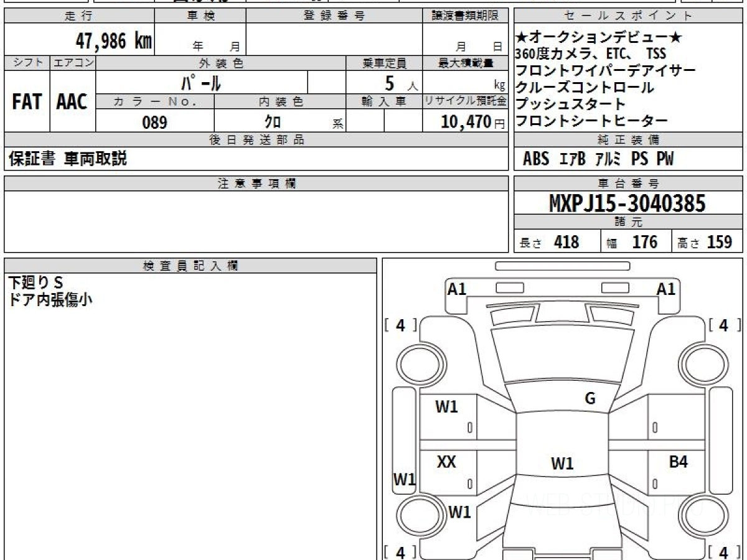
Task: Click the W1 mark on the roof panel
Action: coord(562,464)
